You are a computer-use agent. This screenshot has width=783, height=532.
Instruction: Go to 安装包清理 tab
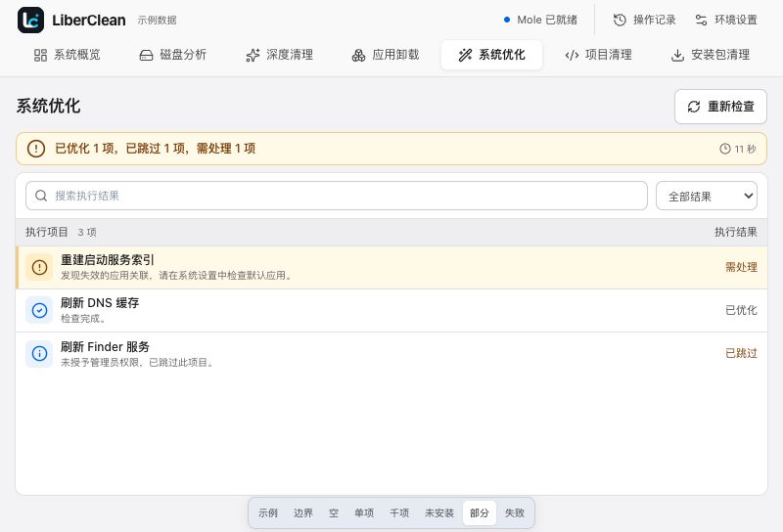tap(711, 55)
